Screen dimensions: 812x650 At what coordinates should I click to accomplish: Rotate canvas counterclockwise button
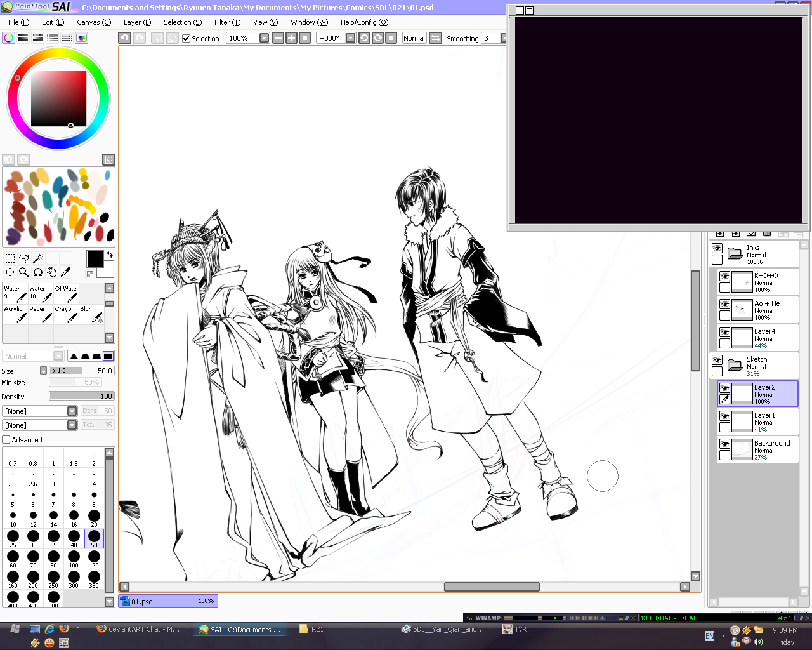pos(364,38)
